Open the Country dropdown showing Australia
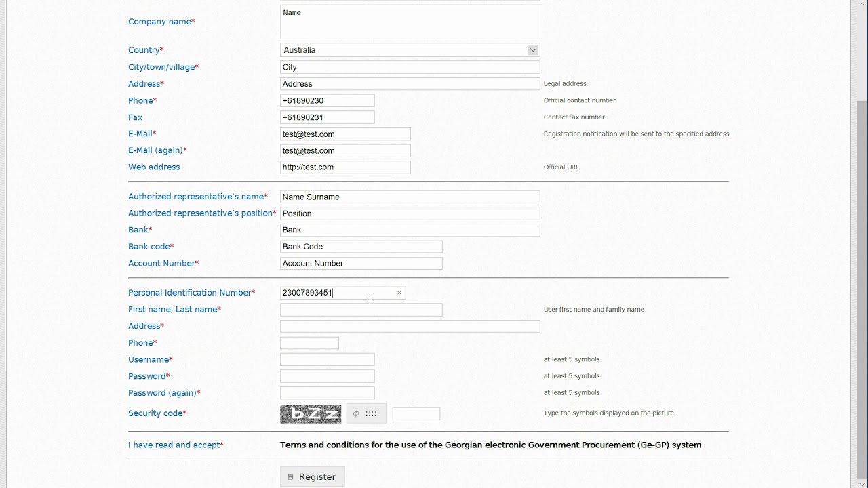The image size is (868, 488). pos(410,50)
